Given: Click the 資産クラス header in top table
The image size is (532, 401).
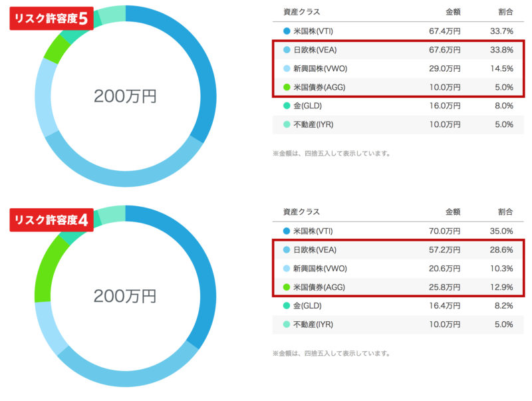Looking at the screenshot, I should [302, 12].
